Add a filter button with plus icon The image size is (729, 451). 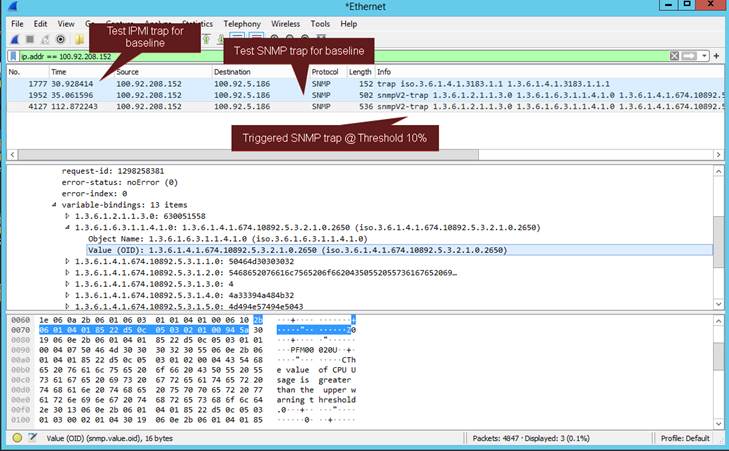click(x=716, y=56)
